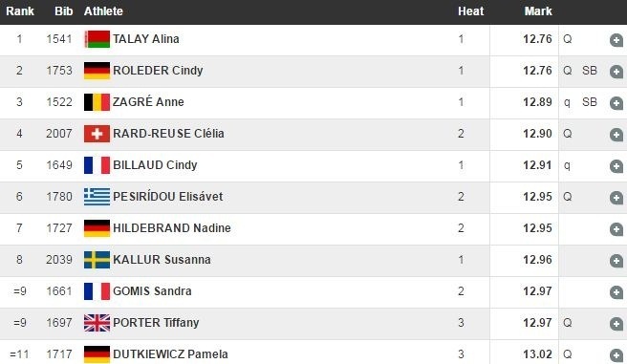Click the British flag beside PORTER Tiffany
The width and height of the screenshot is (627, 364).
tap(97, 323)
